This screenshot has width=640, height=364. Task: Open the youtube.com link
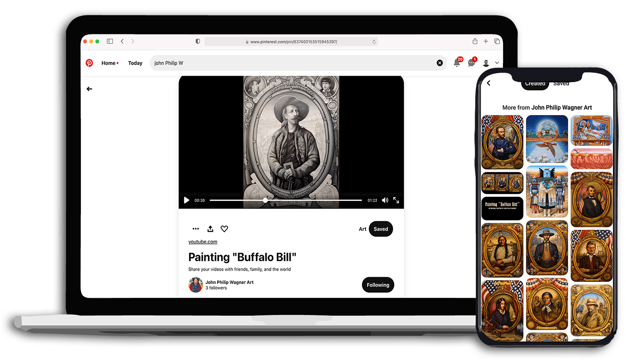pos(203,242)
